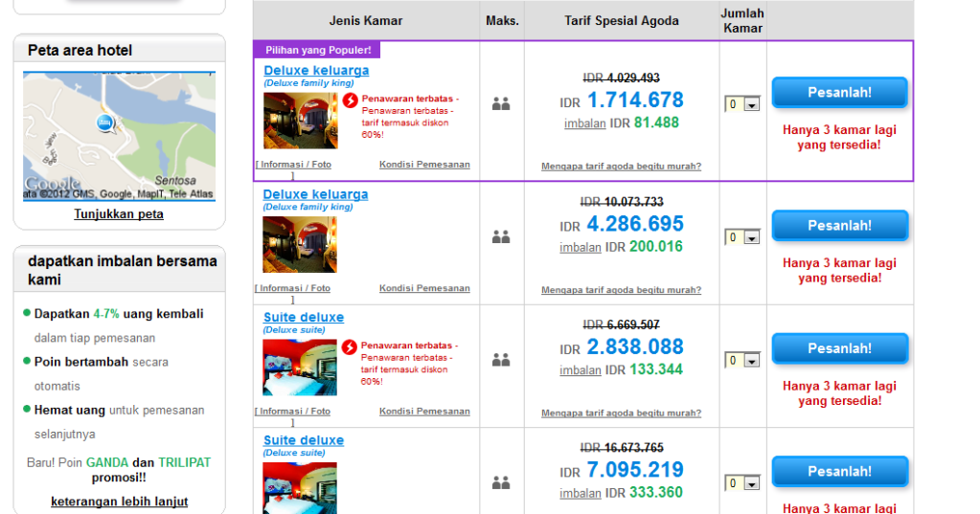Click Mengapa tarif agoda begitu murah under IDR 1.714.678

pos(622,167)
